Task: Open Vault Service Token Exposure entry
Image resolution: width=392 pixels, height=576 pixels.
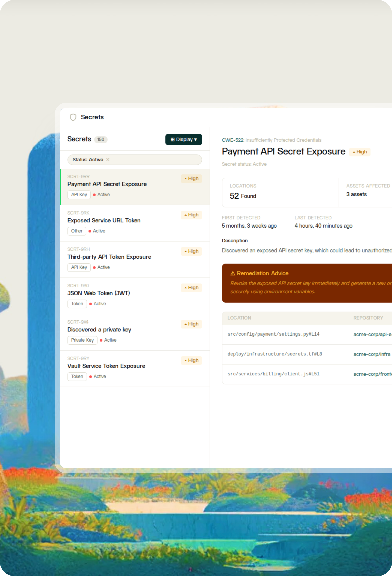Action: pos(106,366)
